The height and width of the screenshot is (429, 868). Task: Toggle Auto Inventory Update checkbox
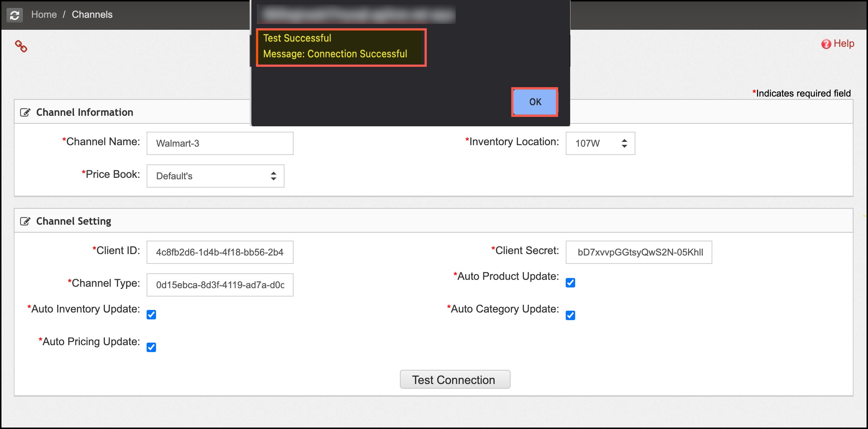[x=151, y=315]
